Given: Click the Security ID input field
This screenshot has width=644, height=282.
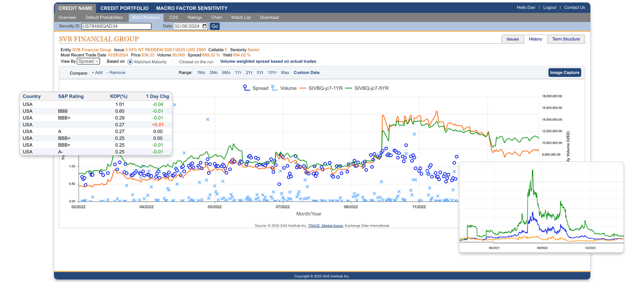Looking at the screenshot, I should click(116, 26).
